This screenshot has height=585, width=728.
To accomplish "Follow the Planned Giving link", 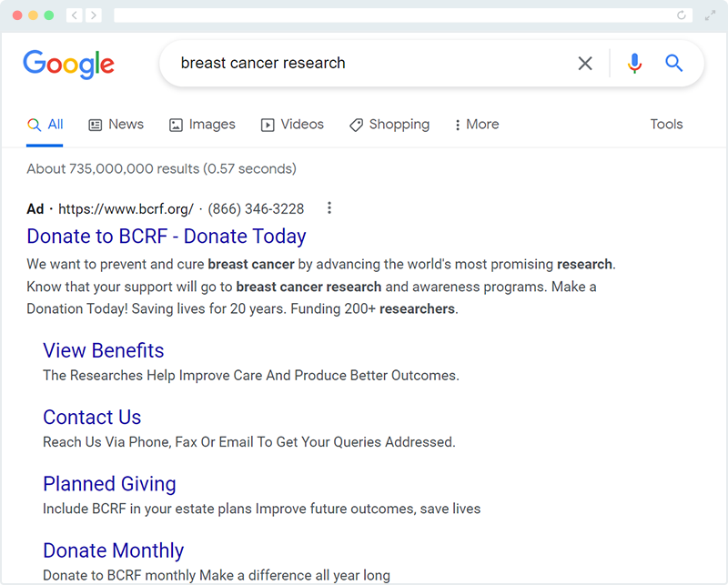I will coord(109,484).
